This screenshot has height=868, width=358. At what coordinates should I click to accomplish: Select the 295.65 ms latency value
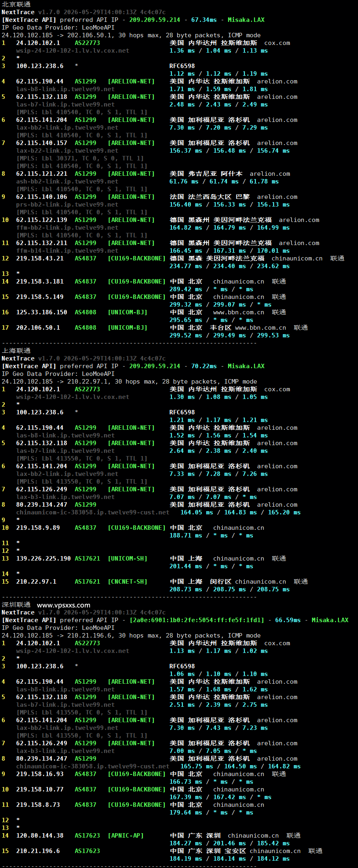[x=186, y=320]
